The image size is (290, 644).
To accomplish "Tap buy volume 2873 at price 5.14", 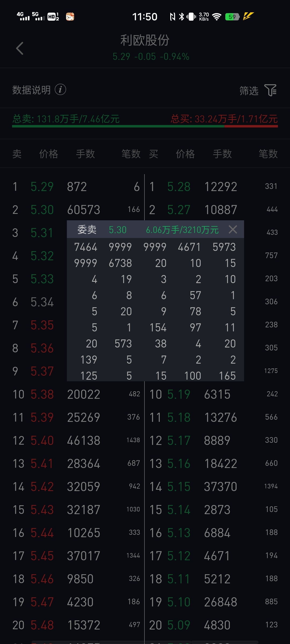I will pyautogui.click(x=217, y=510).
